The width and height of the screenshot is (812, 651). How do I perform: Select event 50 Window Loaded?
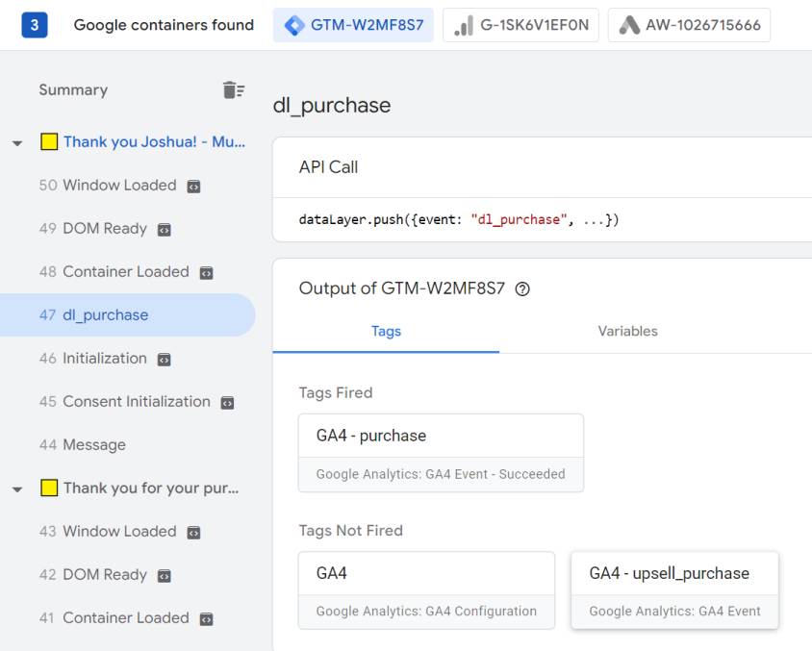pos(108,186)
